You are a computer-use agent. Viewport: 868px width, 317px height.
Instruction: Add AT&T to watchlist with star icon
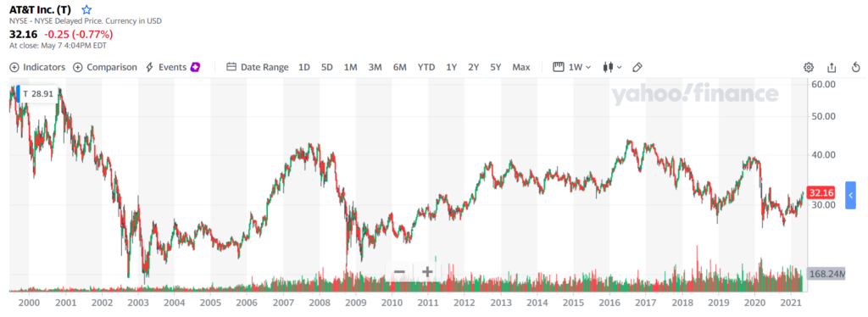pyautogui.click(x=86, y=9)
